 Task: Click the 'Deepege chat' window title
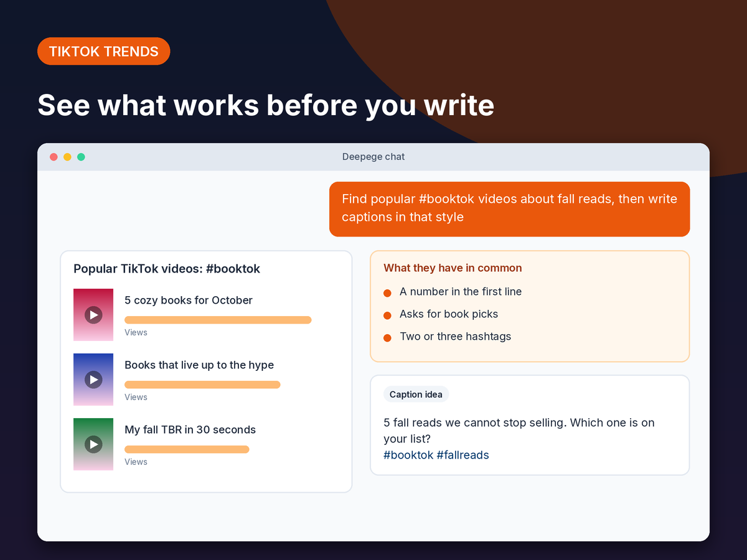374,157
